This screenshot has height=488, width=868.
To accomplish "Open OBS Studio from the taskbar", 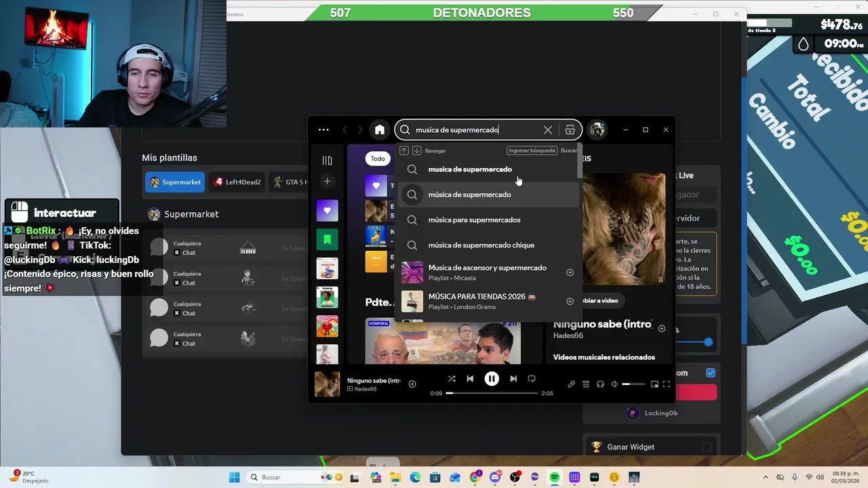I will click(x=516, y=477).
